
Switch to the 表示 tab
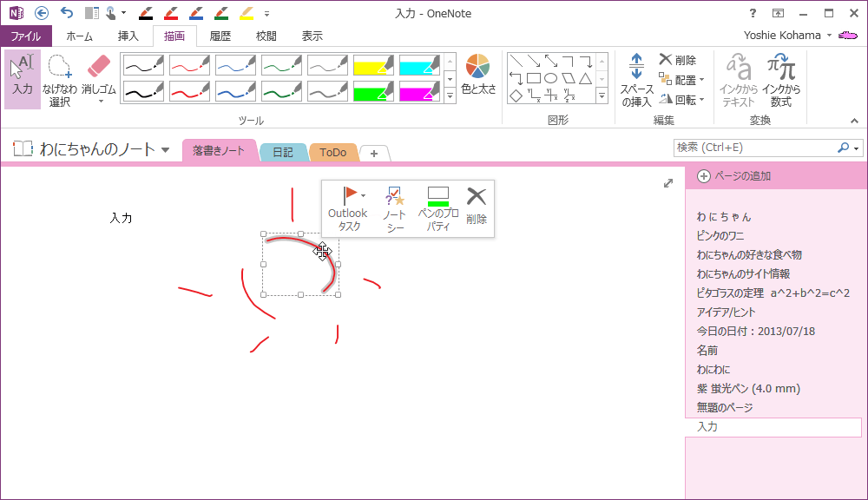pyautogui.click(x=312, y=36)
